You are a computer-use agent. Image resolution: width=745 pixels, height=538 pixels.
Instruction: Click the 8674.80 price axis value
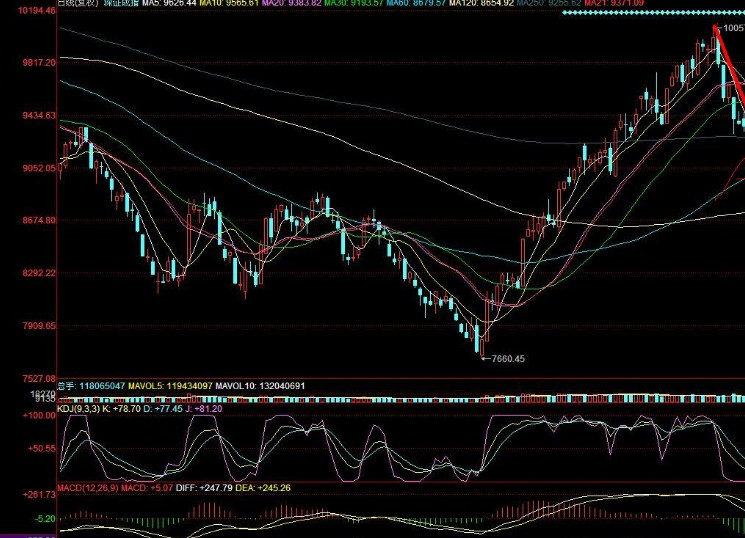tap(39, 220)
